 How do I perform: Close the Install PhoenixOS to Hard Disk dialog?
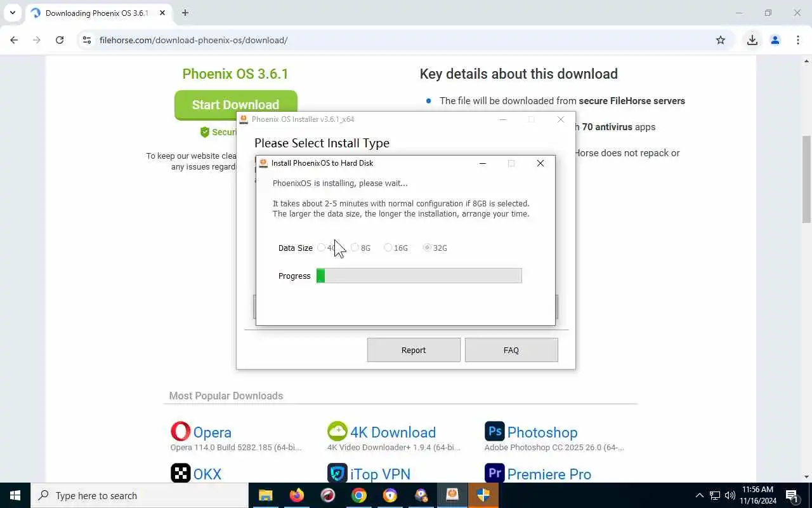point(540,163)
